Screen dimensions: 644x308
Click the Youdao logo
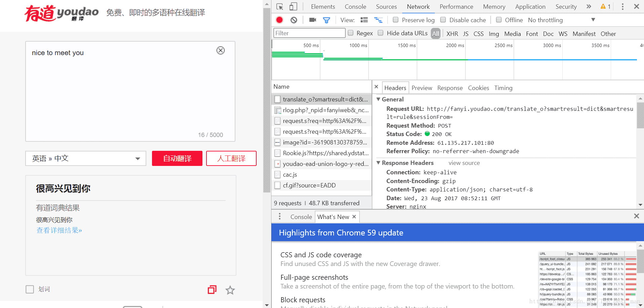point(62,13)
